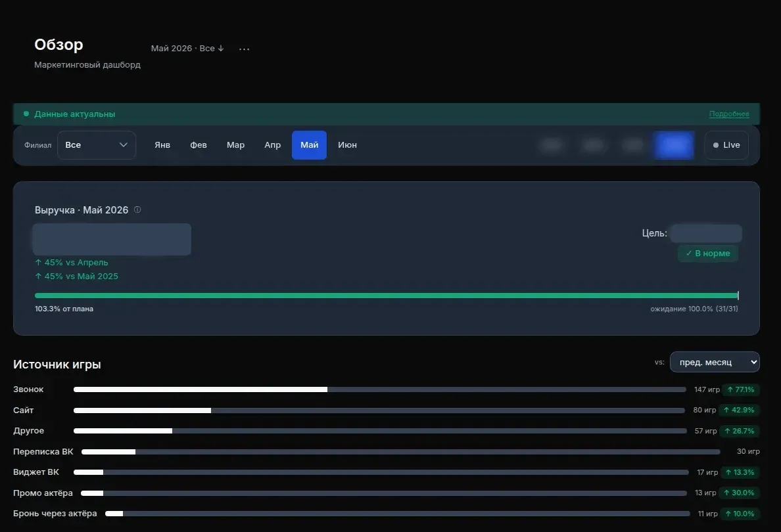Viewport: 781px width, 532px height.
Task: Click the down-arrow icon in Май 2026 · Все
Action: click(221, 48)
